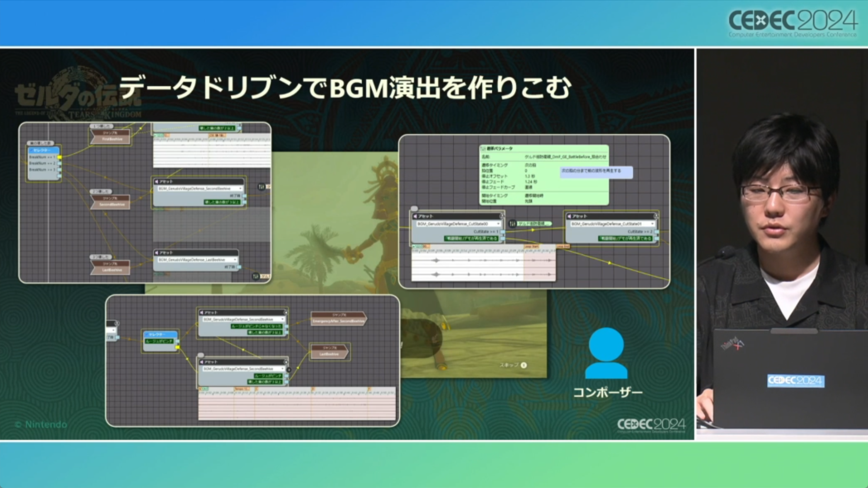The width and height of the screenshot is (868, 488).
Task: Click the yellow output pin on the bottom graph's selector
Action: [x=177, y=347]
